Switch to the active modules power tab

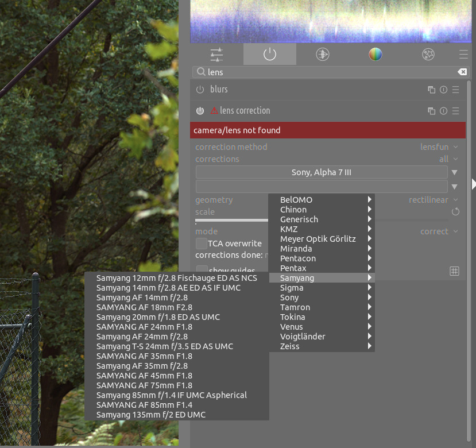269,55
